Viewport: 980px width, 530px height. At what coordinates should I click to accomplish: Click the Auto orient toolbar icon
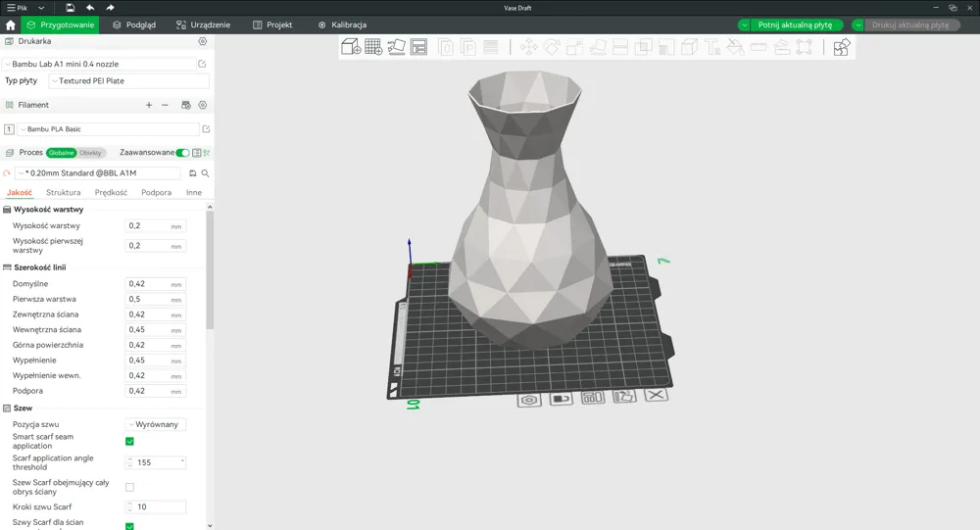pos(396,47)
